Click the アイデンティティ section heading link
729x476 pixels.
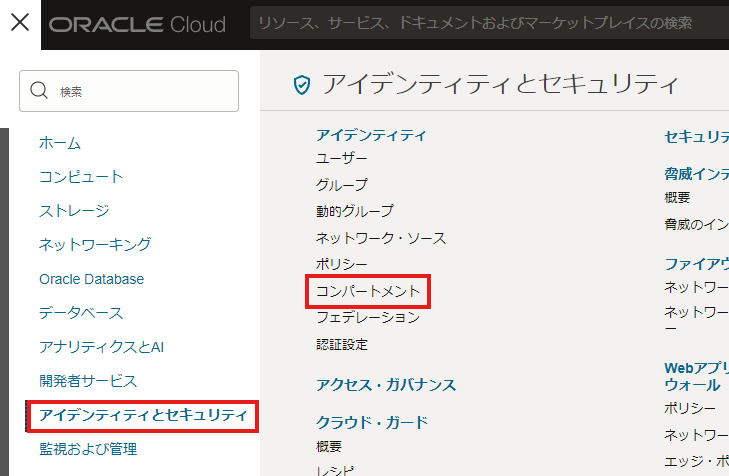point(371,135)
